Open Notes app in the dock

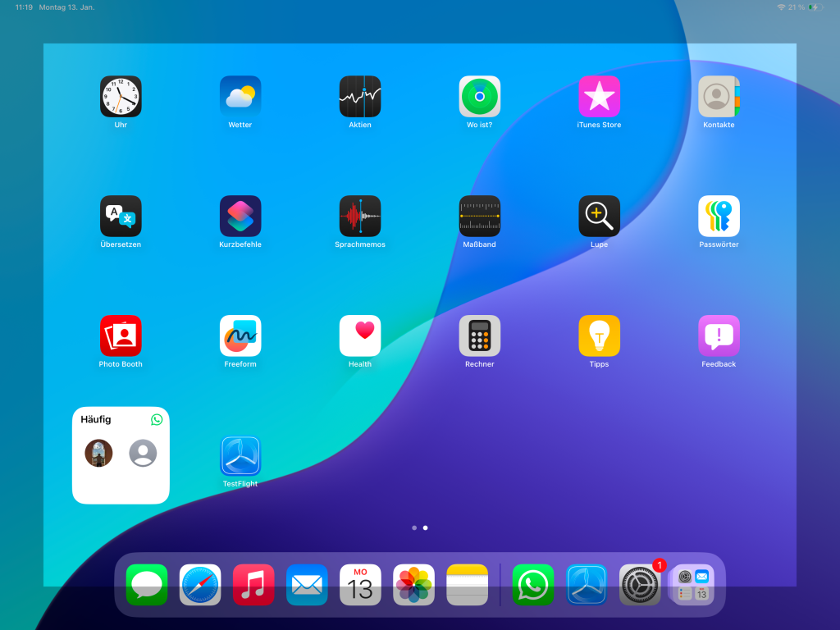(x=467, y=585)
